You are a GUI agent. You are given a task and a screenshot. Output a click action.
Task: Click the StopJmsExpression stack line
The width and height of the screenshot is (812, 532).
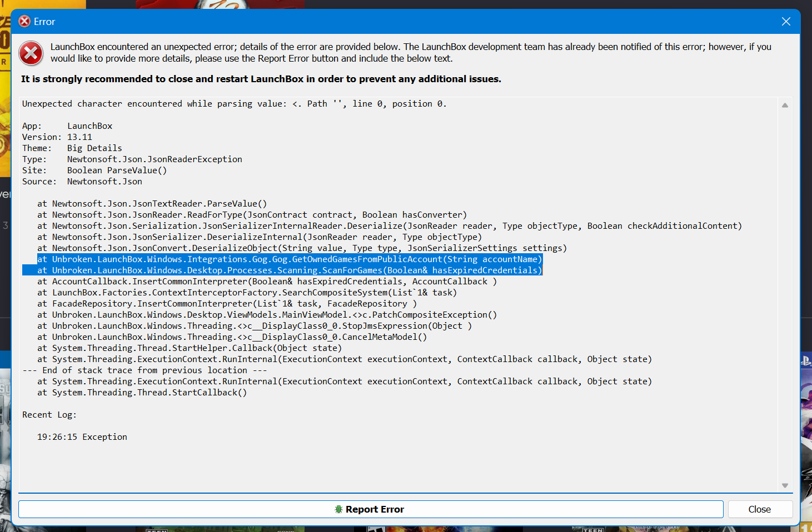[x=255, y=326]
